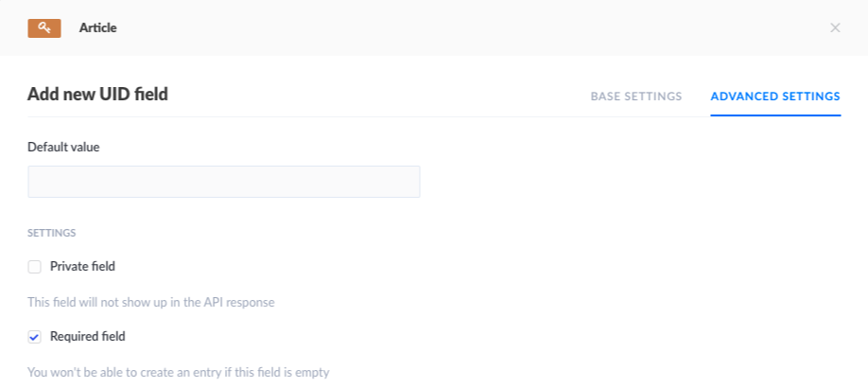
Task: Click the 'Add new UID field' heading
Action: pyautogui.click(x=97, y=95)
